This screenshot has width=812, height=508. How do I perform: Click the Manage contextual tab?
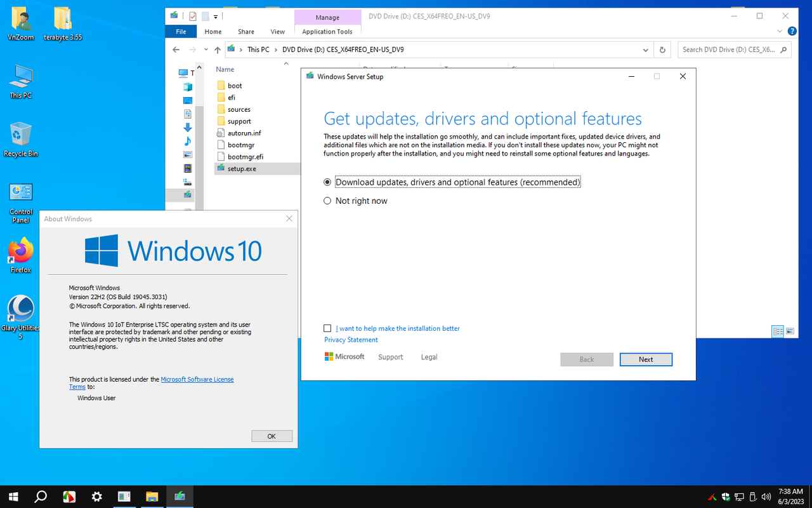point(327,17)
